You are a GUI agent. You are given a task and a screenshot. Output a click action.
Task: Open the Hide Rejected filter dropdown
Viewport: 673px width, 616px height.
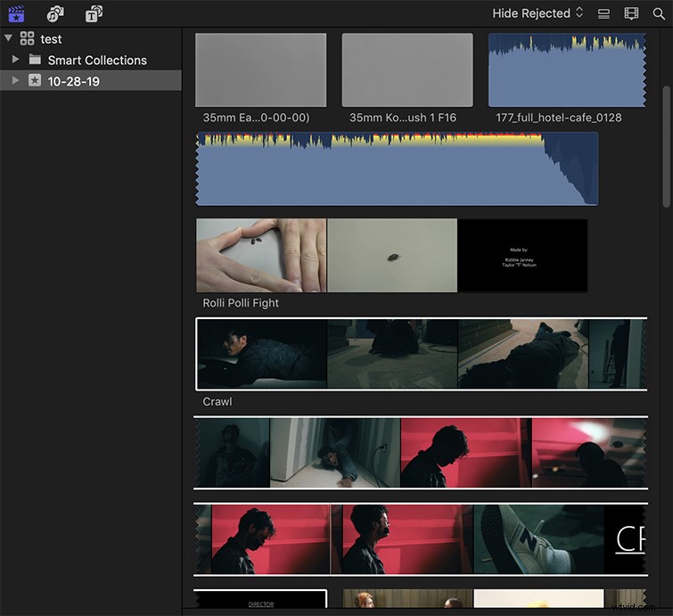(538, 13)
